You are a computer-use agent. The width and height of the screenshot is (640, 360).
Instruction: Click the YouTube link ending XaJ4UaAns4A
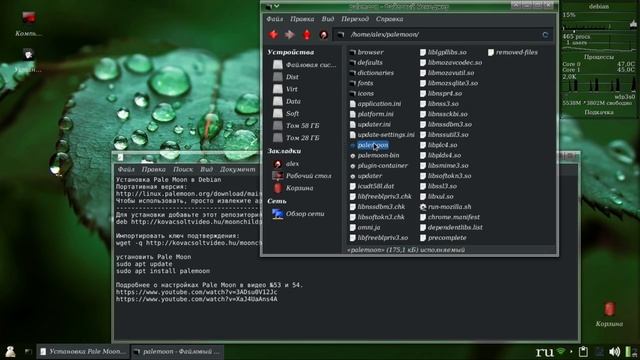[196, 299]
